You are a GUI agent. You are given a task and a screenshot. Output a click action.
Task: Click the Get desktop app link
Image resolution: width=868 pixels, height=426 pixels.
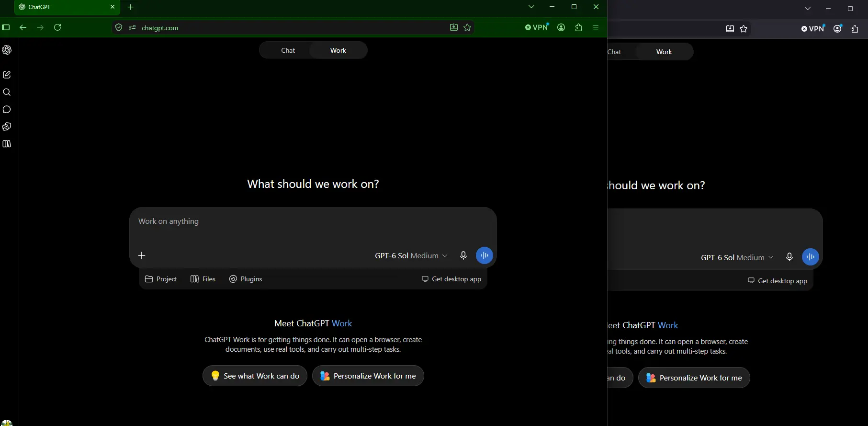pyautogui.click(x=451, y=279)
